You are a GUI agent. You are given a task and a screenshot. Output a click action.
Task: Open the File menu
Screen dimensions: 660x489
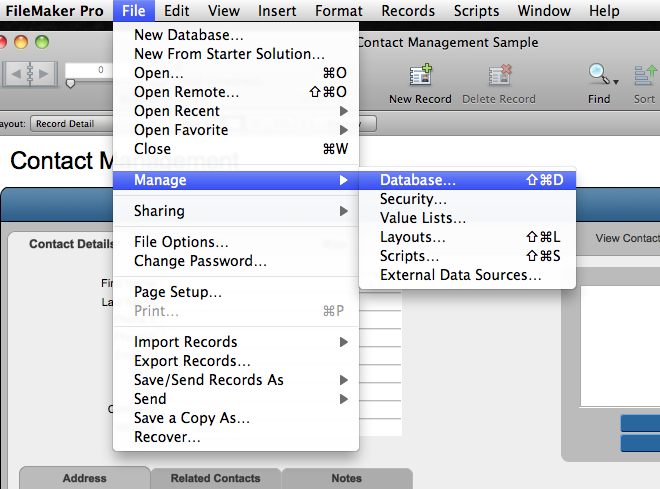[134, 11]
